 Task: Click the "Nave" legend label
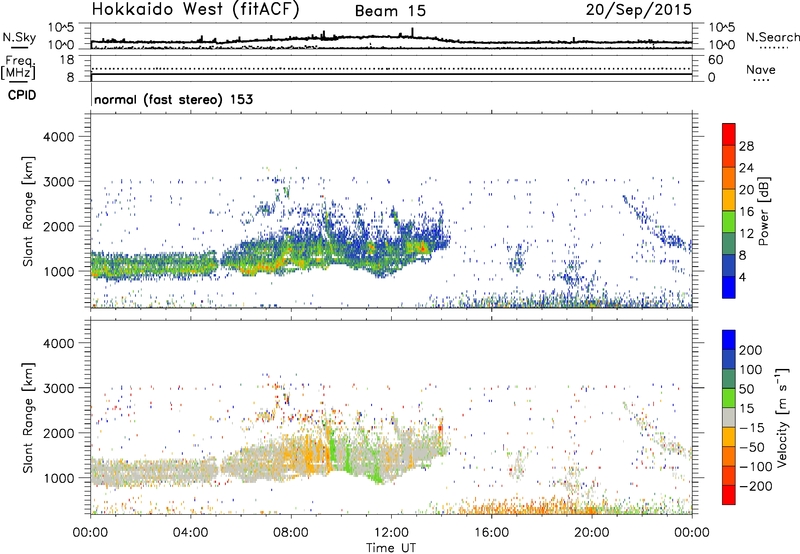pyautogui.click(x=760, y=69)
